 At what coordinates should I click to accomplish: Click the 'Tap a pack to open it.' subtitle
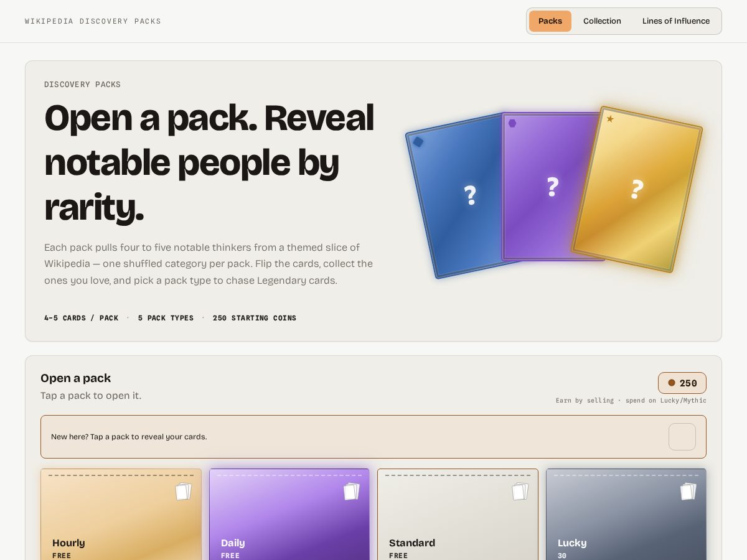click(91, 396)
